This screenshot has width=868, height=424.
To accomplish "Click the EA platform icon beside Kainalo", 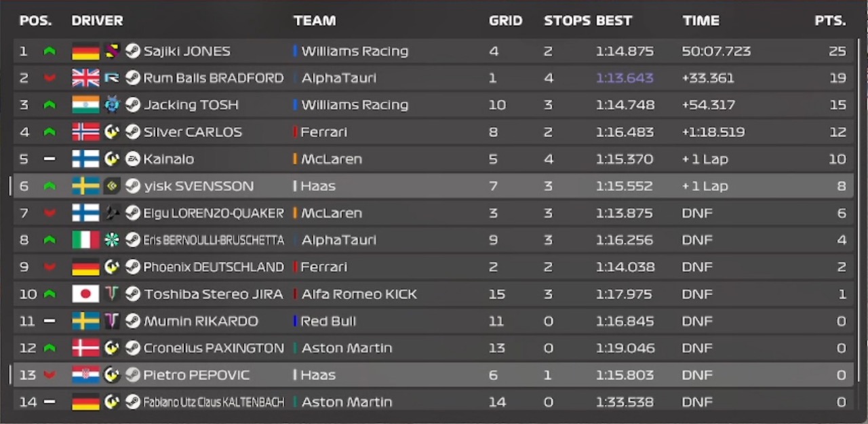I will pos(133,159).
